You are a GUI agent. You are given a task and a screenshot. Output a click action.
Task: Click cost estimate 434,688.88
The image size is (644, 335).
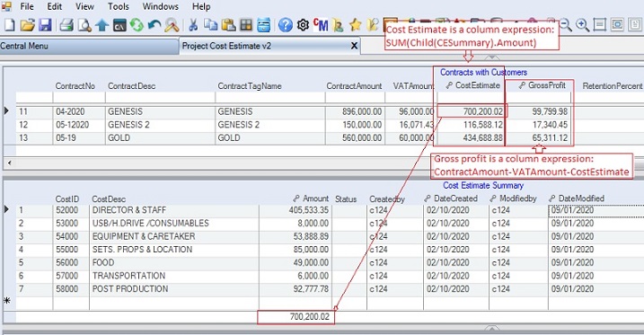[x=482, y=138]
